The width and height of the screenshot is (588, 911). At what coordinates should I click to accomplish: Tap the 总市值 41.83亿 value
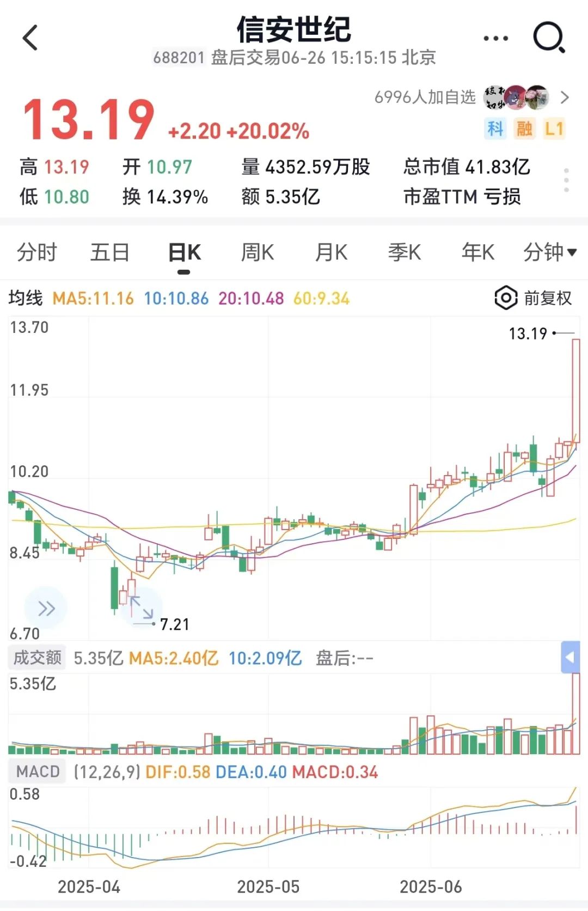pyautogui.click(x=467, y=167)
